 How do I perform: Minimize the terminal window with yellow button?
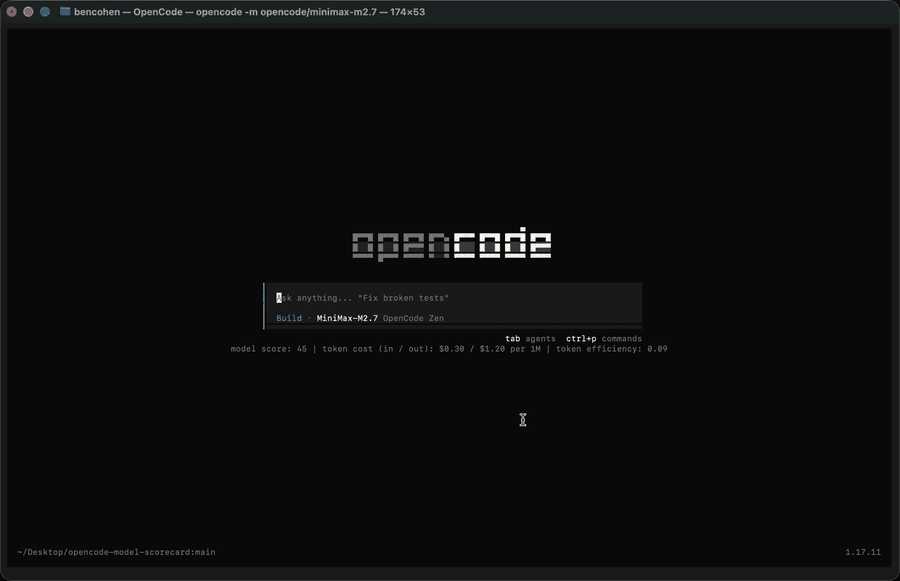[28, 11]
